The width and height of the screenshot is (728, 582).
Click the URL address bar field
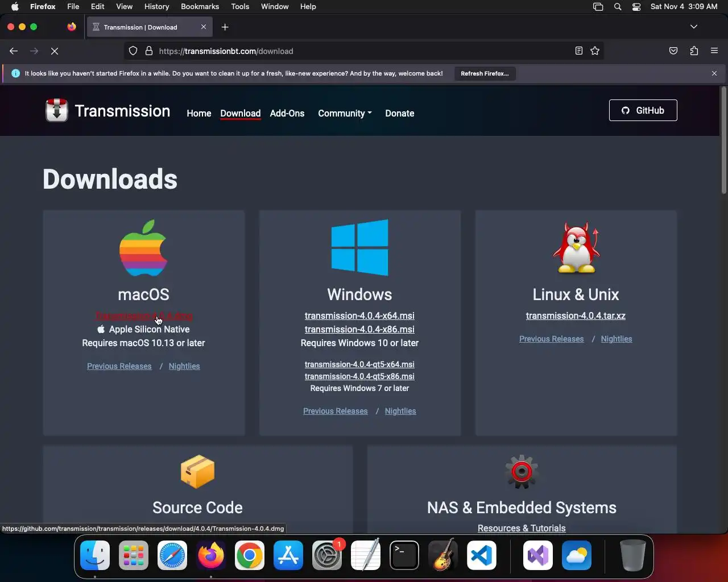pyautogui.click(x=364, y=51)
